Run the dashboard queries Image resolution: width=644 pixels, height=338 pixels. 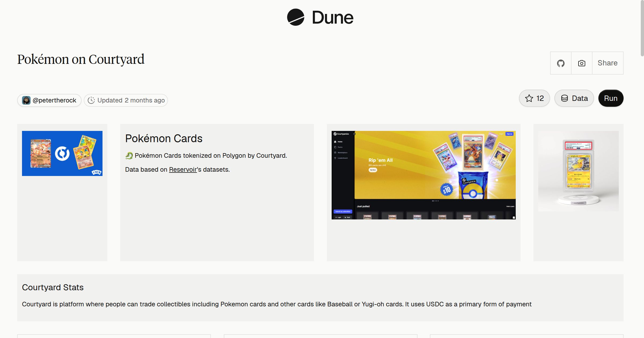click(x=611, y=98)
